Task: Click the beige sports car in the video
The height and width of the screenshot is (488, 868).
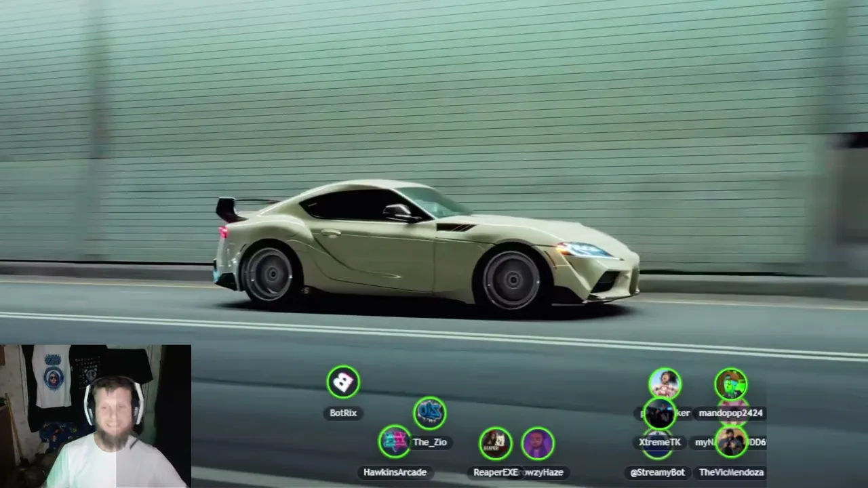Action: [x=427, y=247]
